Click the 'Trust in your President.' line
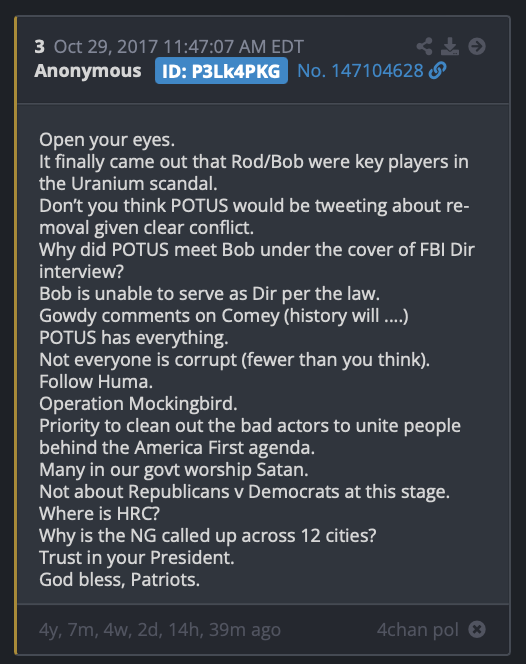 pyautogui.click(x=136, y=558)
